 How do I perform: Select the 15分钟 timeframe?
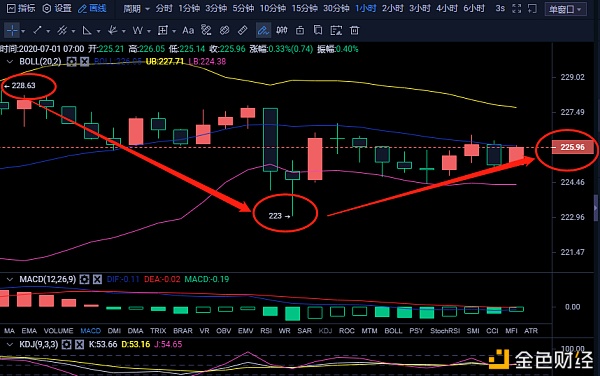point(304,8)
